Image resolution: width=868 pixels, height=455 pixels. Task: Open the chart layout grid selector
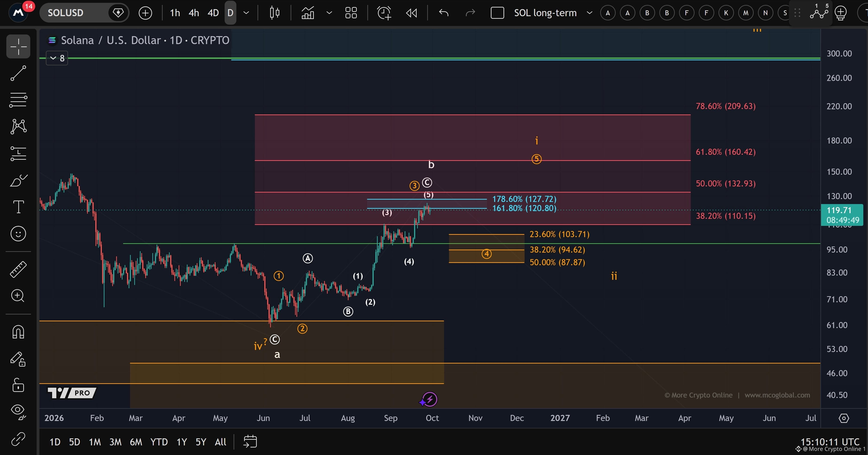point(351,13)
